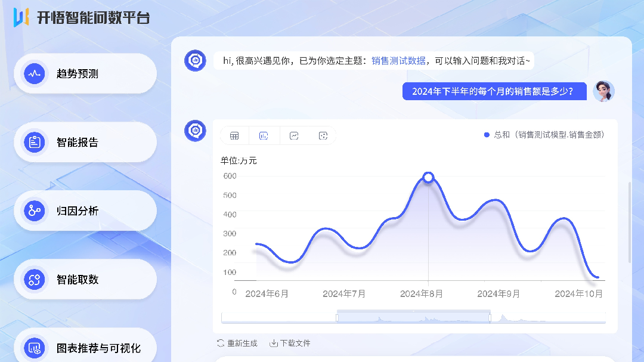The width and height of the screenshot is (644, 362).
Task: Click the 开悟智能问数平台 logo icon
Action: coord(21,17)
